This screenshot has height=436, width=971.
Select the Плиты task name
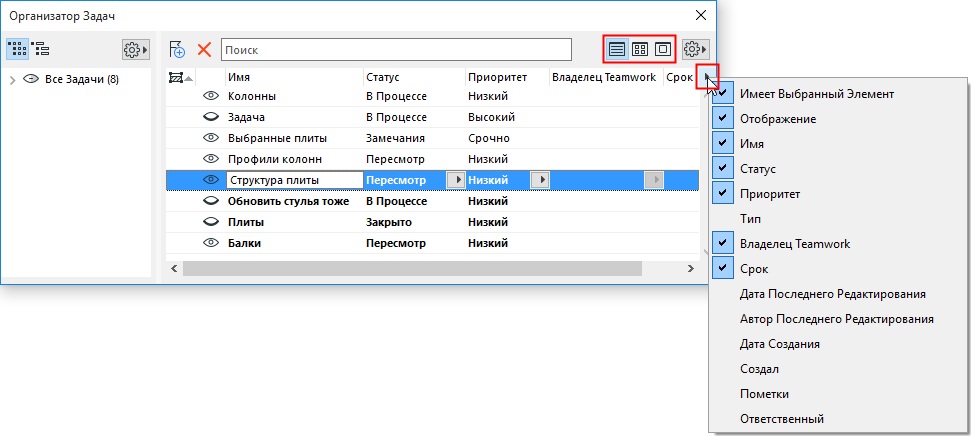click(x=245, y=222)
